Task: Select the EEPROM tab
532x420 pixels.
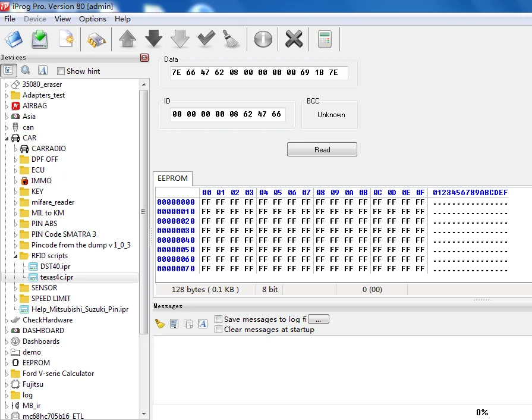Action: (173, 178)
